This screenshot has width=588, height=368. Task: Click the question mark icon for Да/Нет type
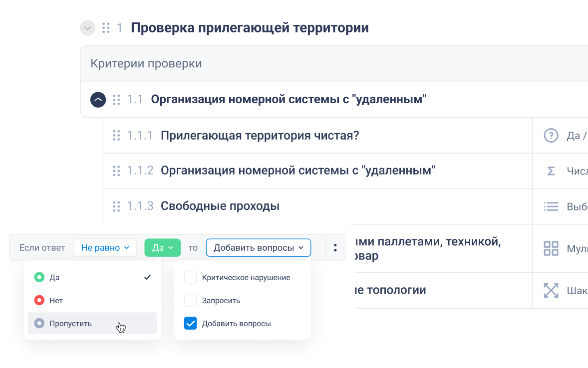click(551, 135)
